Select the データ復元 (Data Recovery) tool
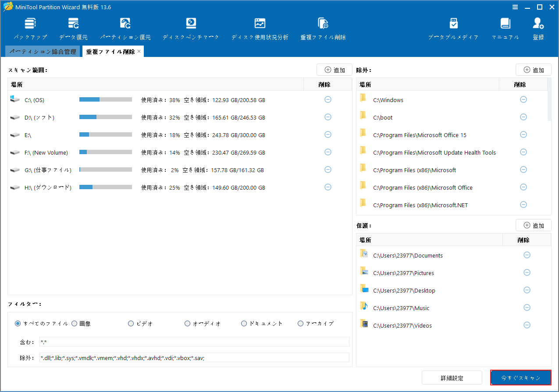This screenshot has width=559, height=392. pos(73,27)
